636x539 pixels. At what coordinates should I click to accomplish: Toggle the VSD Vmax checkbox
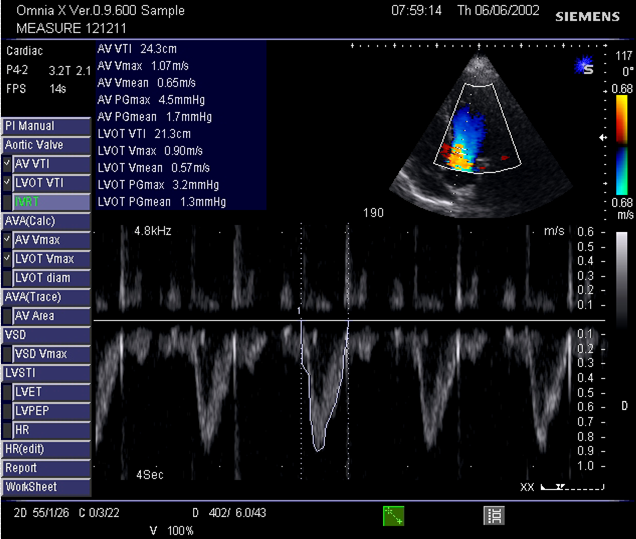7,354
